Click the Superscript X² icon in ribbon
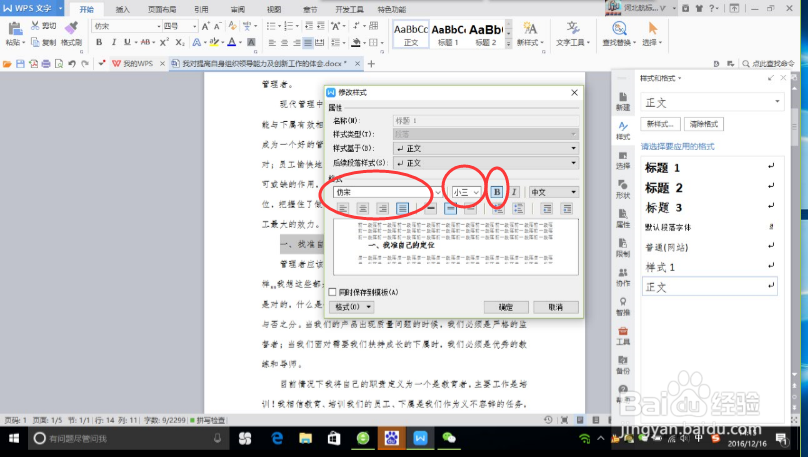 164,42
